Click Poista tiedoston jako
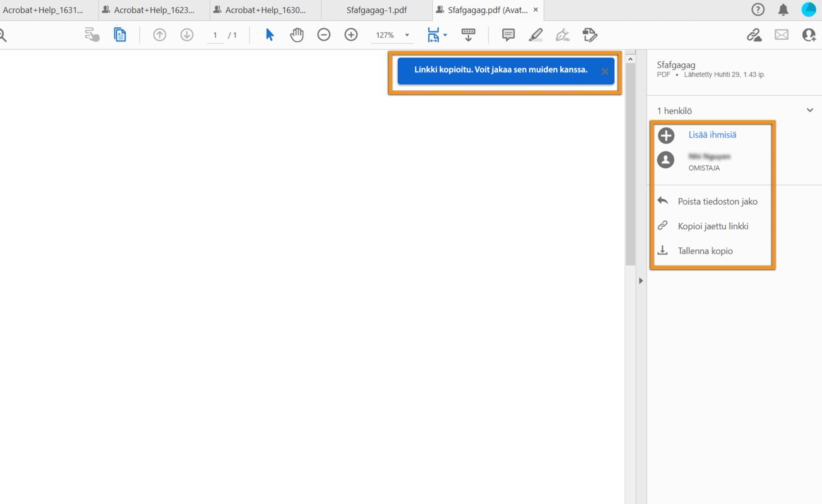The height and width of the screenshot is (504, 822). (x=717, y=201)
